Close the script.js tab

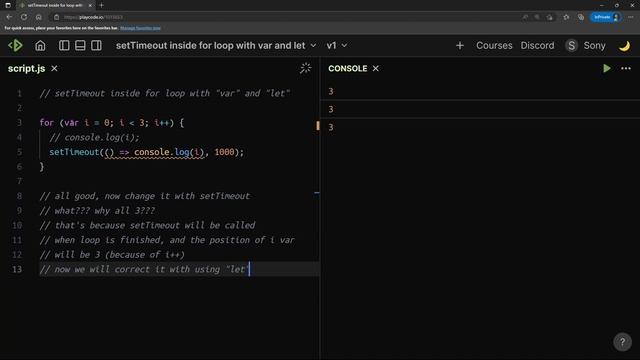54,69
